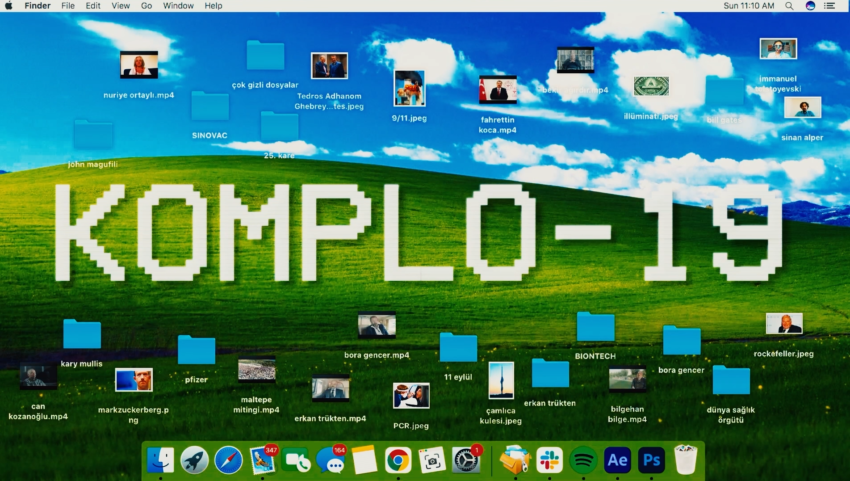Image resolution: width=850 pixels, height=481 pixels.
Task: Open the Go menu
Action: (146, 6)
